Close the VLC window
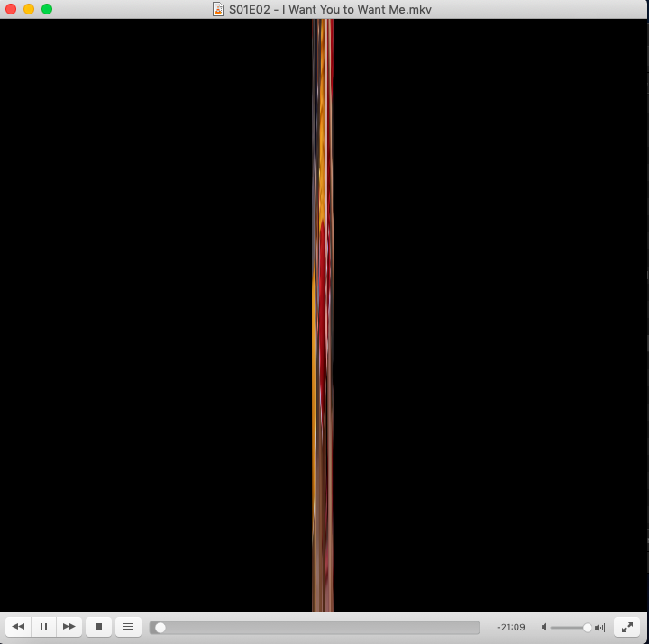Image resolution: width=649 pixels, height=644 pixels. 11,9
